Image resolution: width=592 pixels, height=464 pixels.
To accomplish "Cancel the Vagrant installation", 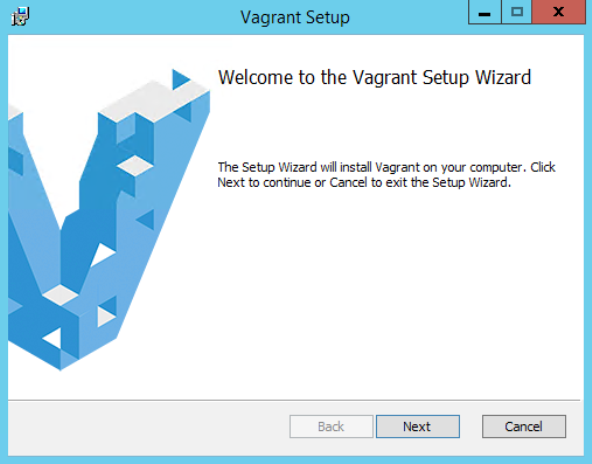I will tap(524, 427).
